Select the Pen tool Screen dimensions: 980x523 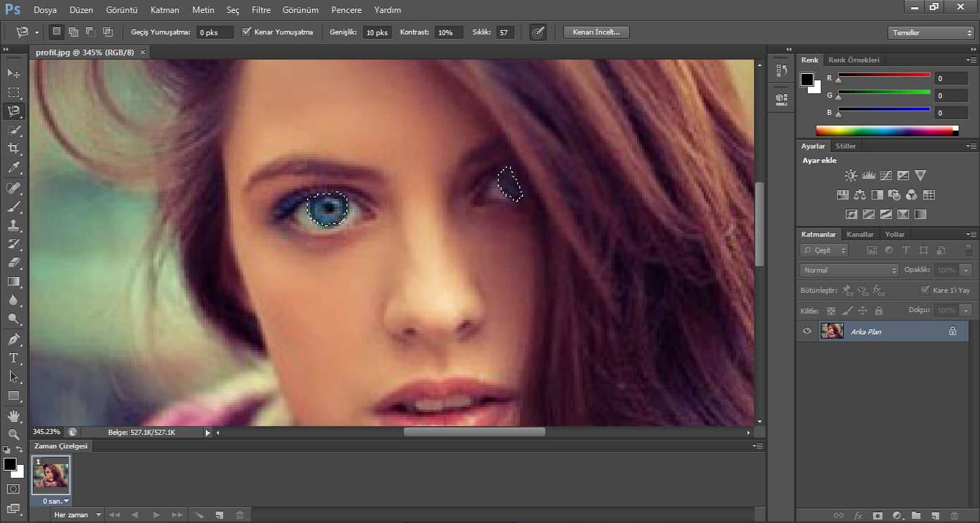point(14,339)
